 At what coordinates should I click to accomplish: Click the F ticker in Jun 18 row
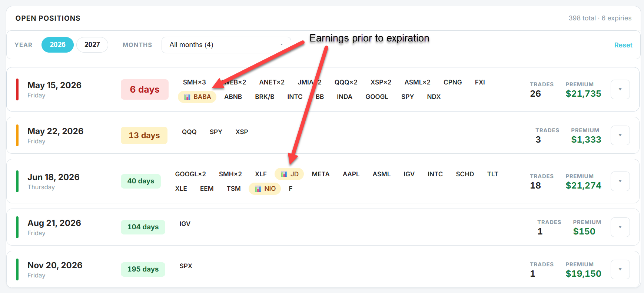(x=291, y=189)
